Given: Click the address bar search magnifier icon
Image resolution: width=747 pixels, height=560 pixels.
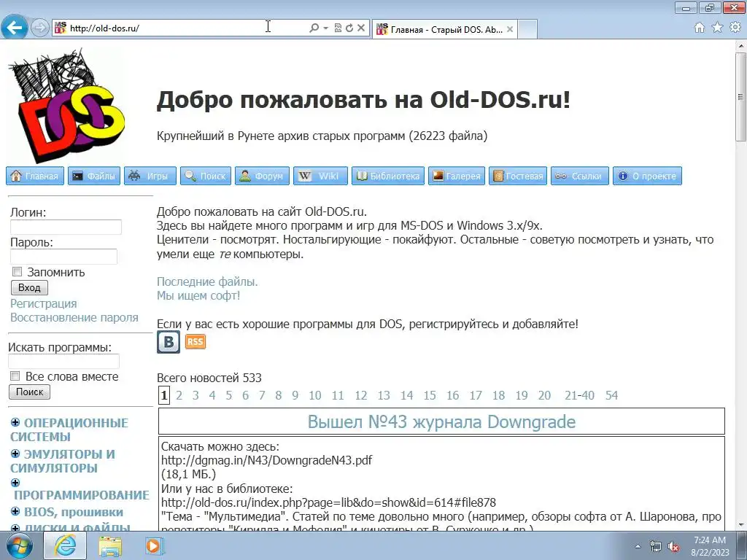Looking at the screenshot, I should (x=314, y=28).
